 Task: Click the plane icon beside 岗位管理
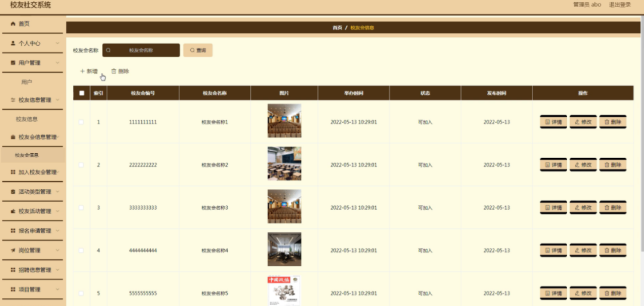(13, 250)
